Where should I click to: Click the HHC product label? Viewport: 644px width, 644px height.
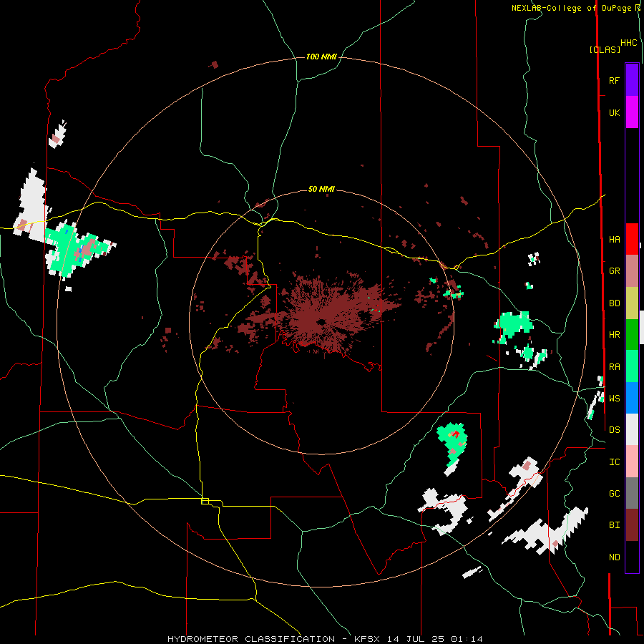[628, 43]
